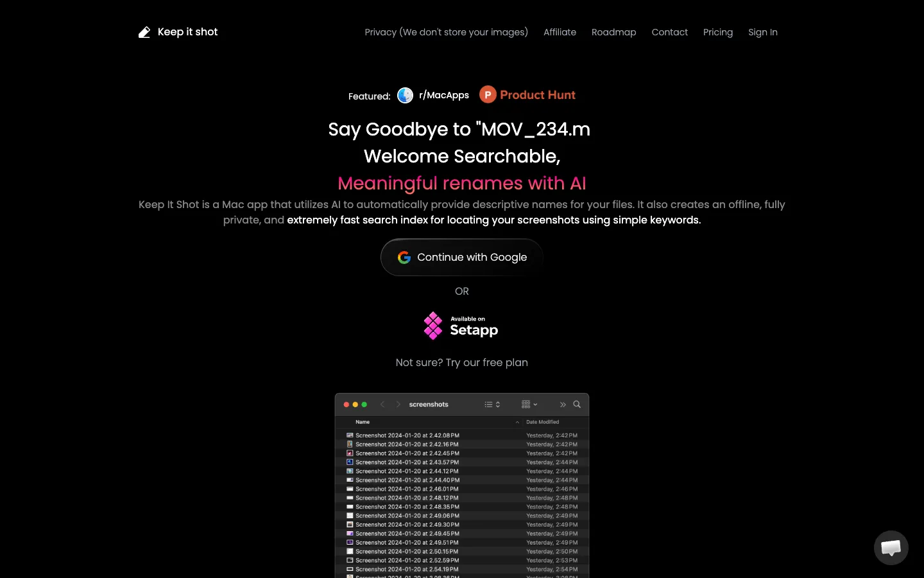Click the Product Hunt round P icon

tap(488, 95)
